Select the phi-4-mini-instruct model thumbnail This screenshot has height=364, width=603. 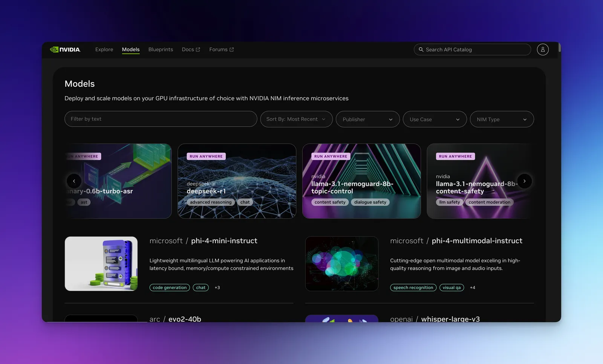[101, 264]
